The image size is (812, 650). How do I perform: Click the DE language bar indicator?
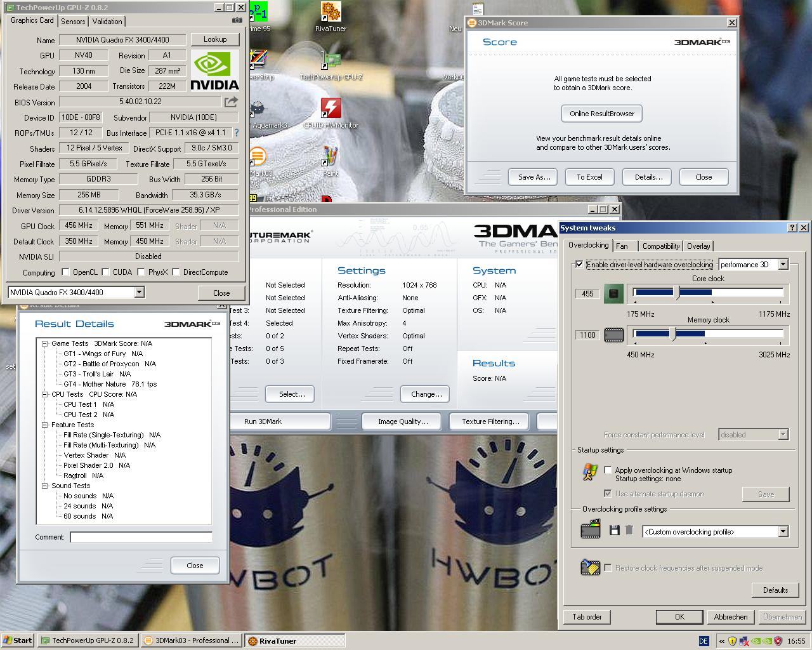point(704,641)
